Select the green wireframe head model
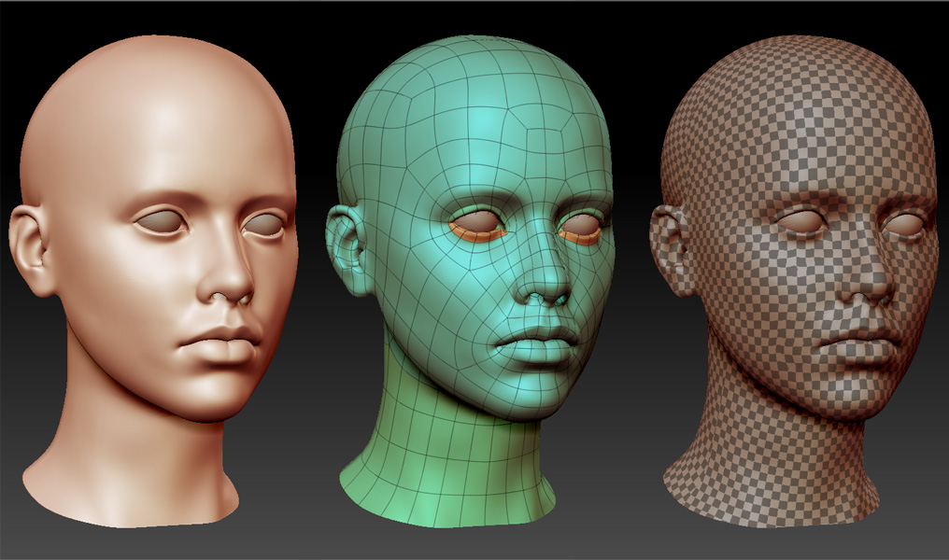Screen dimensions: 949x560 pyautogui.click(x=470, y=281)
